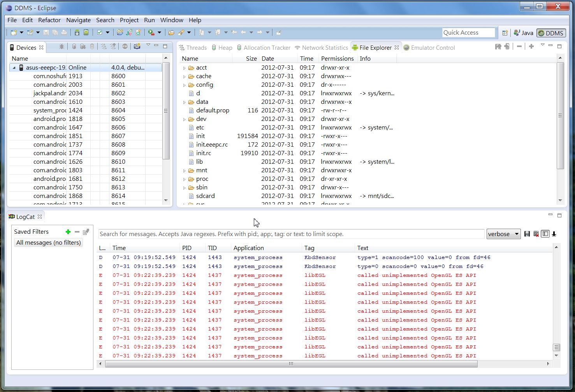Select the init.rc file
Image resolution: width=575 pixels, height=392 pixels.
pos(203,153)
